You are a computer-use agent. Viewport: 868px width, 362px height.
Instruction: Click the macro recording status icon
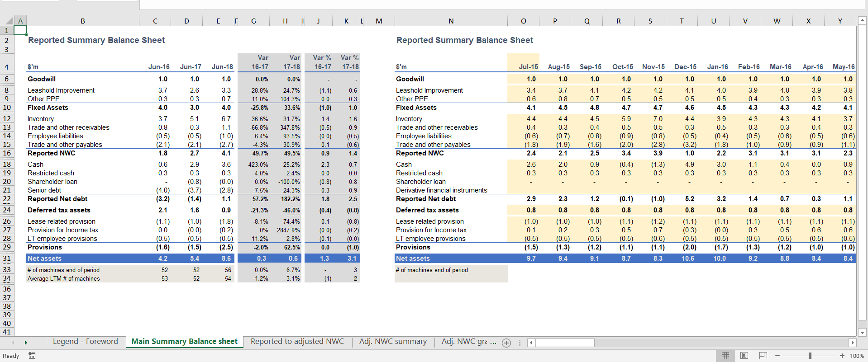[x=32, y=356]
